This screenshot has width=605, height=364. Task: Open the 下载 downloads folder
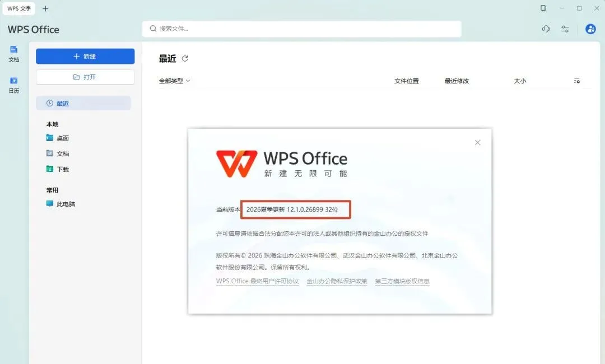click(x=58, y=169)
